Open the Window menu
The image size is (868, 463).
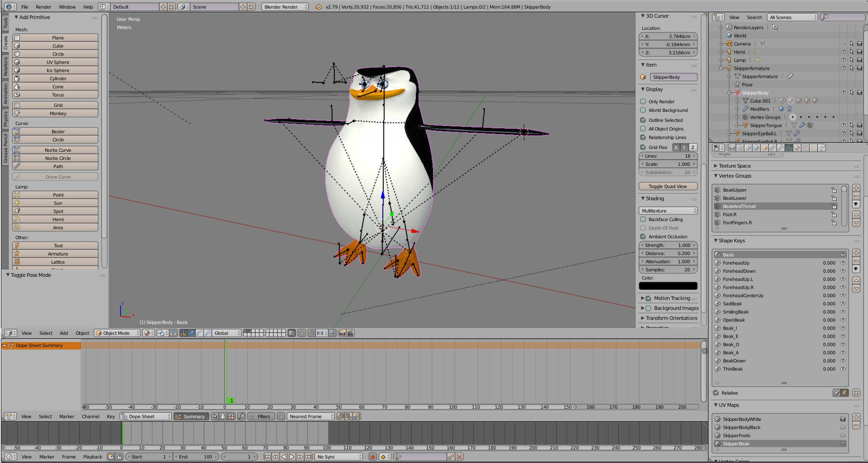click(x=67, y=7)
